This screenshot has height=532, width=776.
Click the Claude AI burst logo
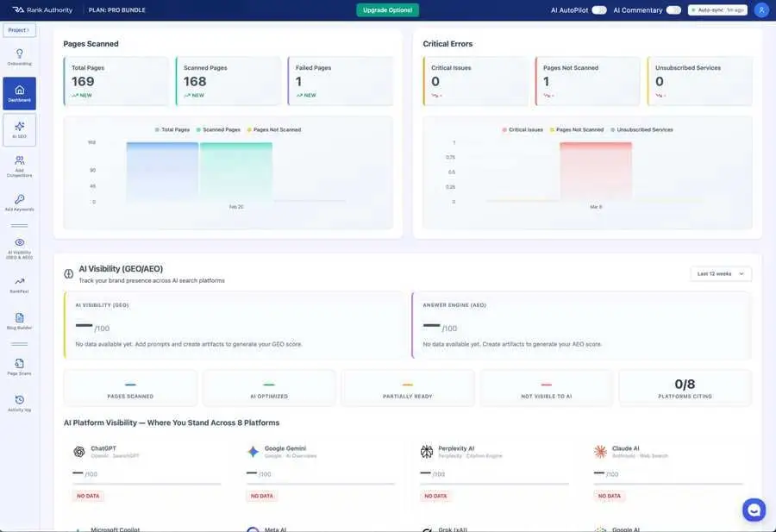(x=600, y=451)
